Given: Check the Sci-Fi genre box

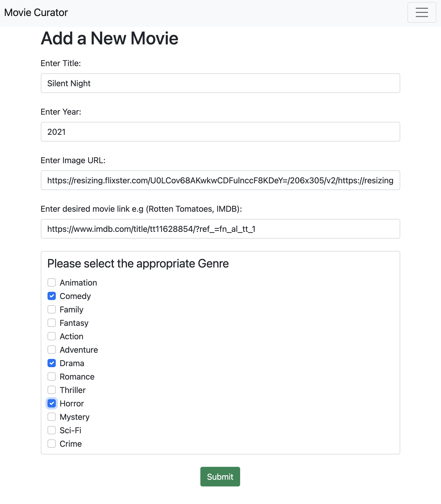Looking at the screenshot, I should 52,430.
